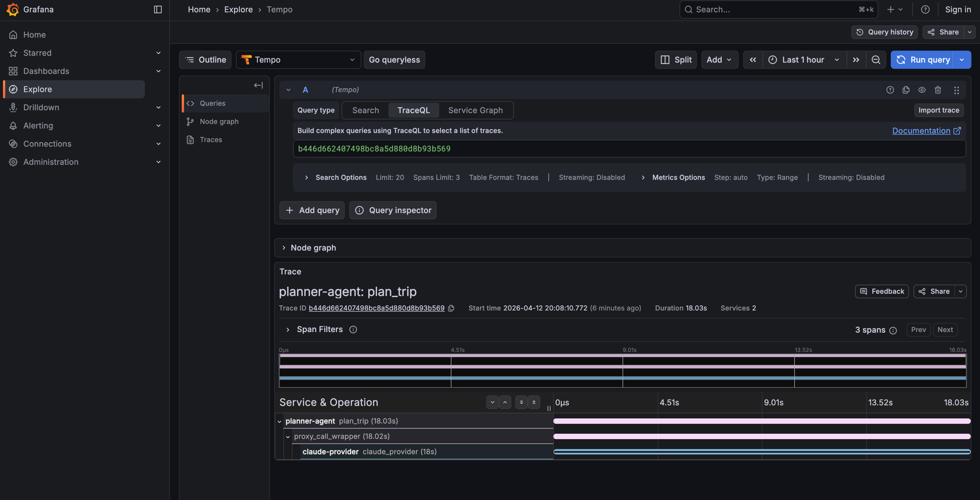
Task: Delete query A using the trash icon
Action: click(938, 90)
